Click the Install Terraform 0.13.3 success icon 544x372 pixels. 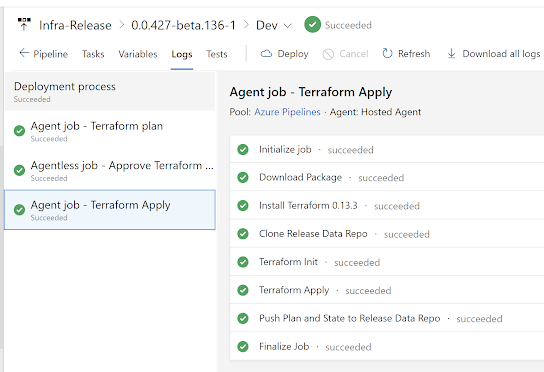click(243, 205)
